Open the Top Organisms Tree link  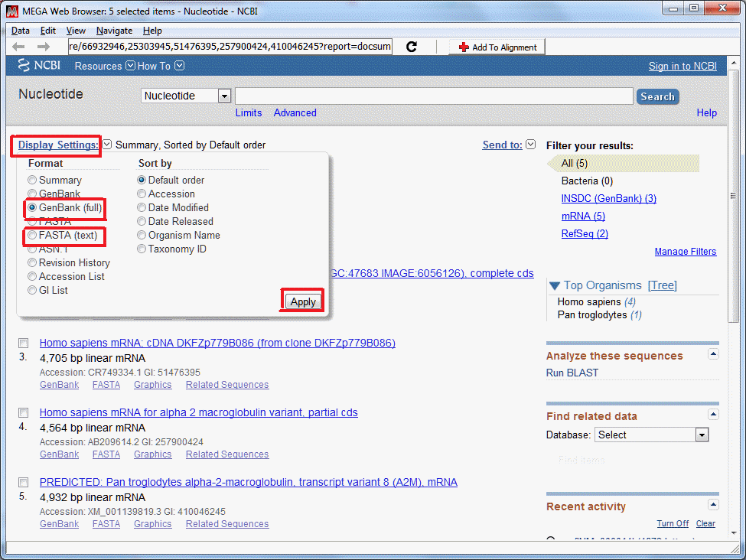click(663, 285)
